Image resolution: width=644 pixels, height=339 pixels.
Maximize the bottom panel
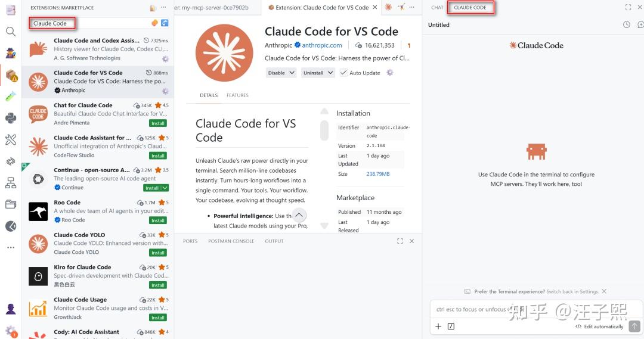coord(400,241)
